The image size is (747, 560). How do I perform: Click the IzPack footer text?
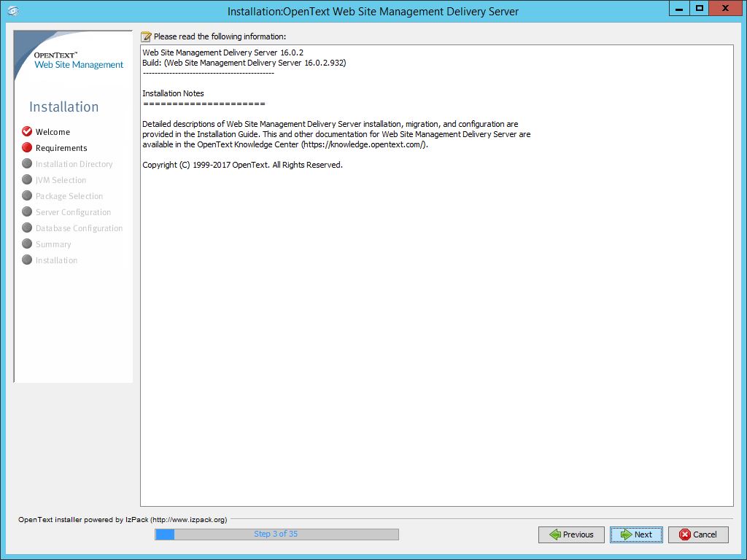coord(123,519)
